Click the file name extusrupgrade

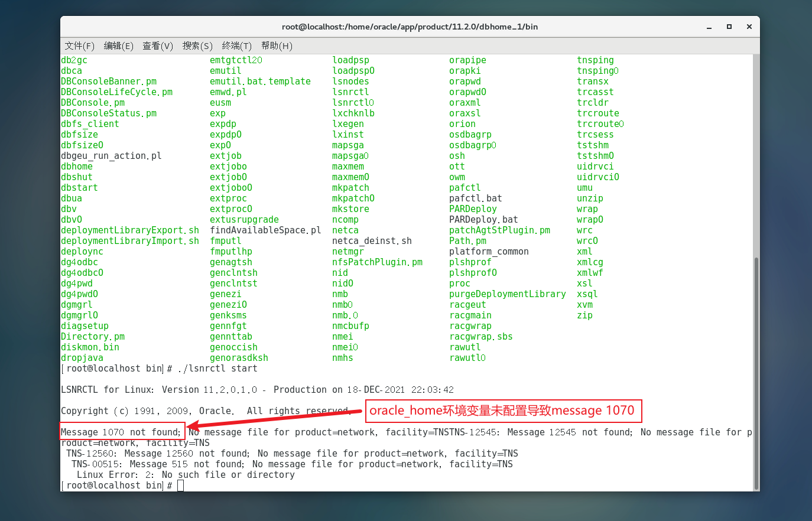244,220
